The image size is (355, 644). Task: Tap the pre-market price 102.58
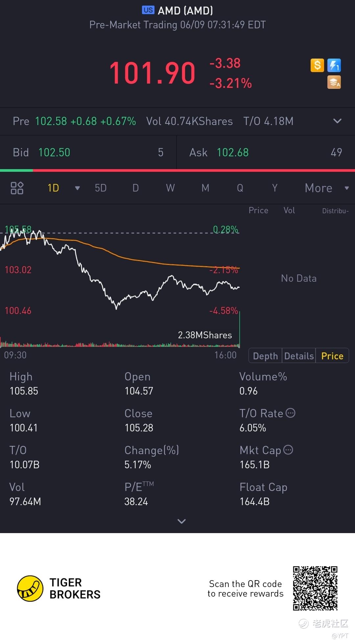pos(51,121)
